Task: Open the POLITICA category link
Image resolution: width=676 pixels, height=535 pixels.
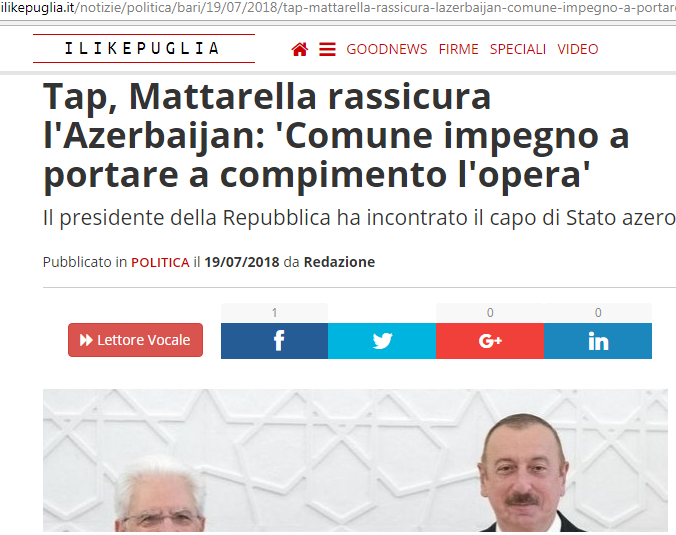Action: click(x=160, y=262)
